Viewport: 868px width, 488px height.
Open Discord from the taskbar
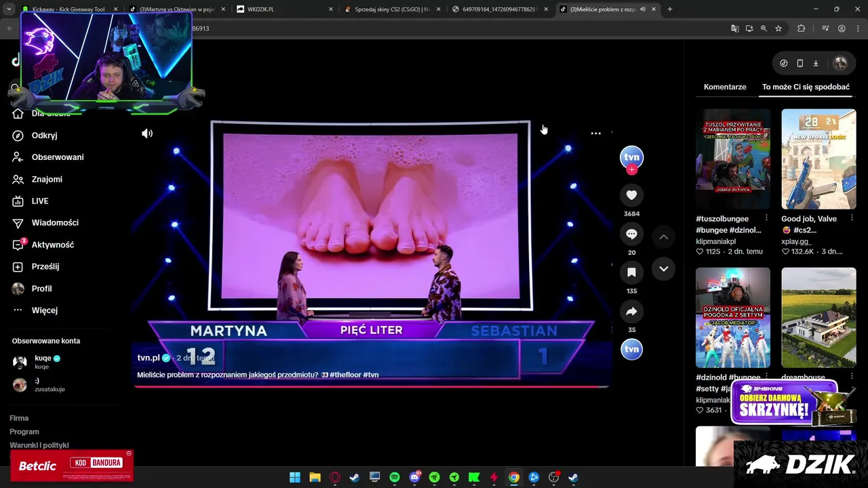414,477
